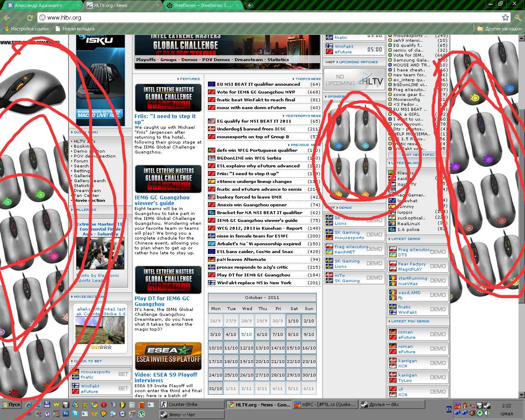Click Statistics in the IEM banner menu
The width and height of the screenshot is (525, 420).
pos(278,60)
